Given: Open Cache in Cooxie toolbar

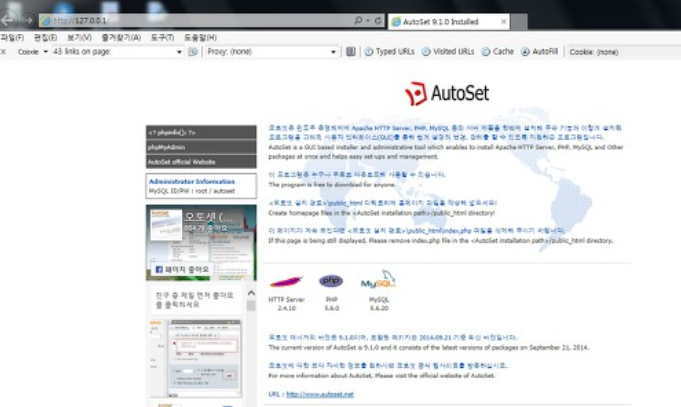Looking at the screenshot, I should 498,52.
